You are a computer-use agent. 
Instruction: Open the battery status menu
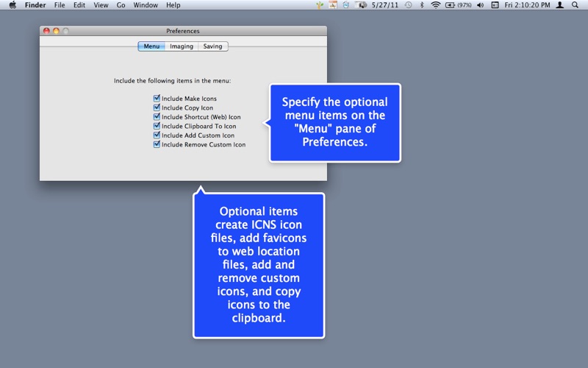(x=450, y=5)
